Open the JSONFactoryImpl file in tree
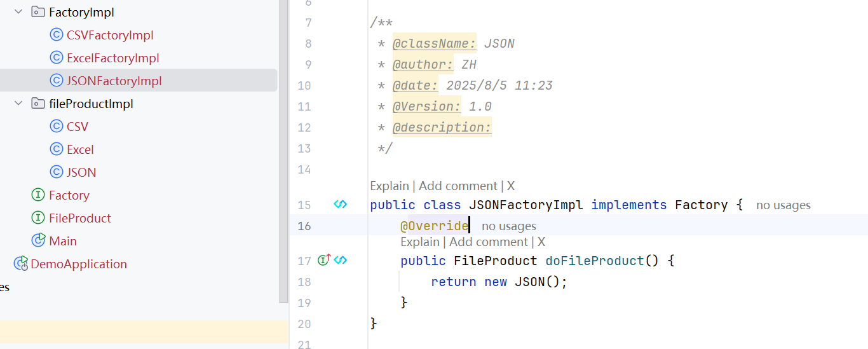Image resolution: width=868 pixels, height=349 pixels. (114, 81)
